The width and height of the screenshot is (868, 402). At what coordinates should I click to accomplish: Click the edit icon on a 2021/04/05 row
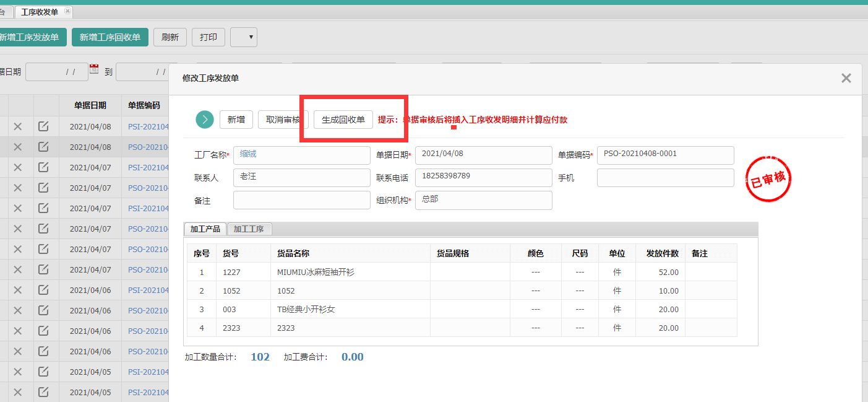click(x=45, y=372)
